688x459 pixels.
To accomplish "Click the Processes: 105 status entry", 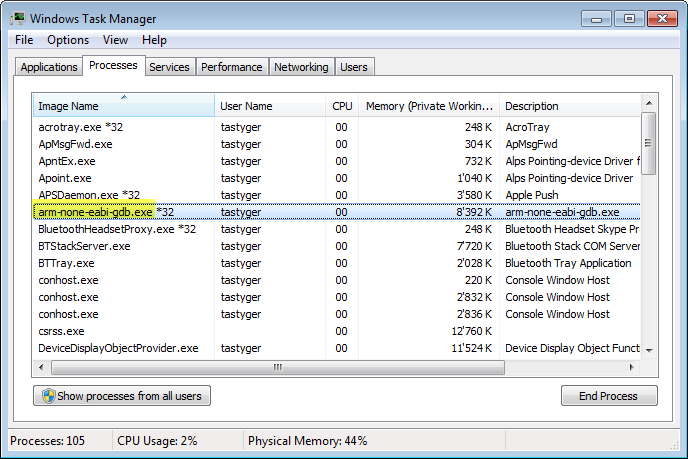I will click(x=47, y=441).
